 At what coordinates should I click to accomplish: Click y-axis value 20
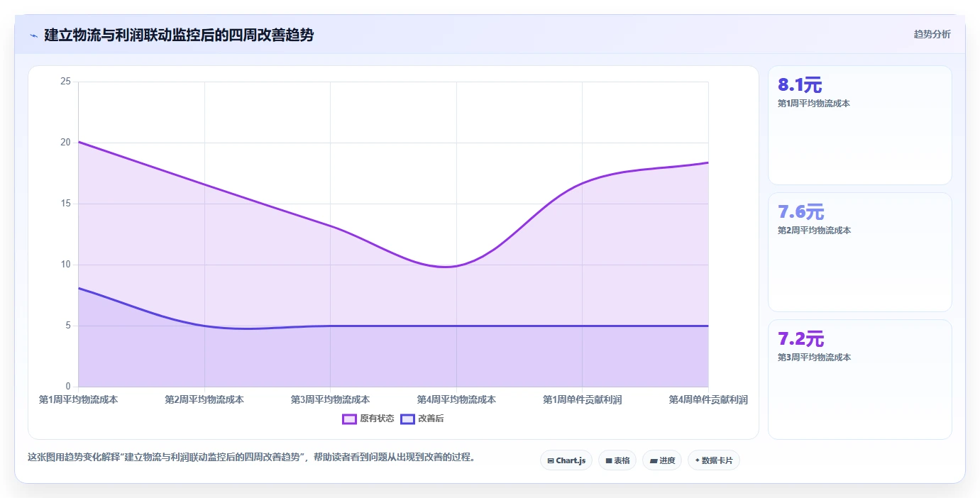pos(65,143)
